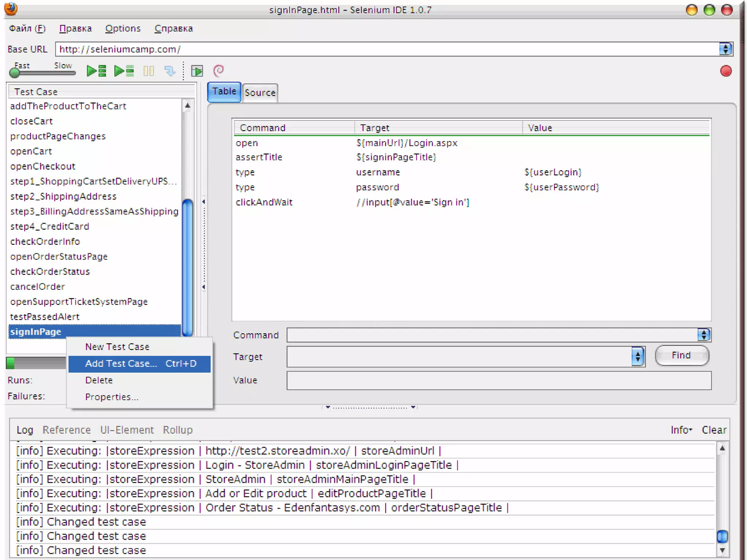Viewport: 747px width, 560px height.
Task: Toggle the red Record button
Action: pos(725,71)
